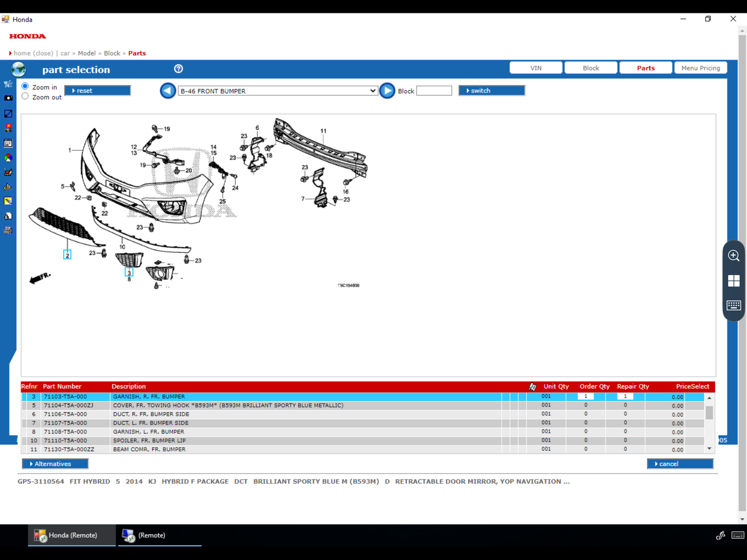Click the Part Number column header
Image resolution: width=747 pixels, height=560 pixels.
(62, 387)
